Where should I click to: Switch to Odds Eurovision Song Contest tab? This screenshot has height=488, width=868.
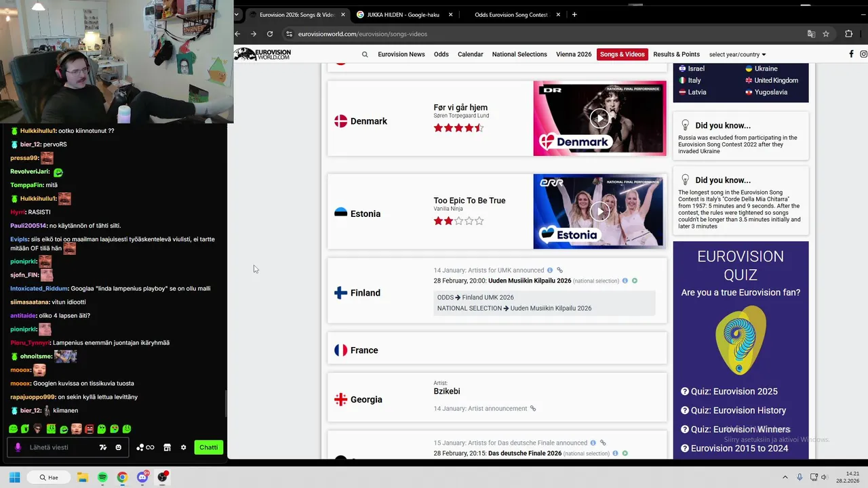tap(511, 14)
